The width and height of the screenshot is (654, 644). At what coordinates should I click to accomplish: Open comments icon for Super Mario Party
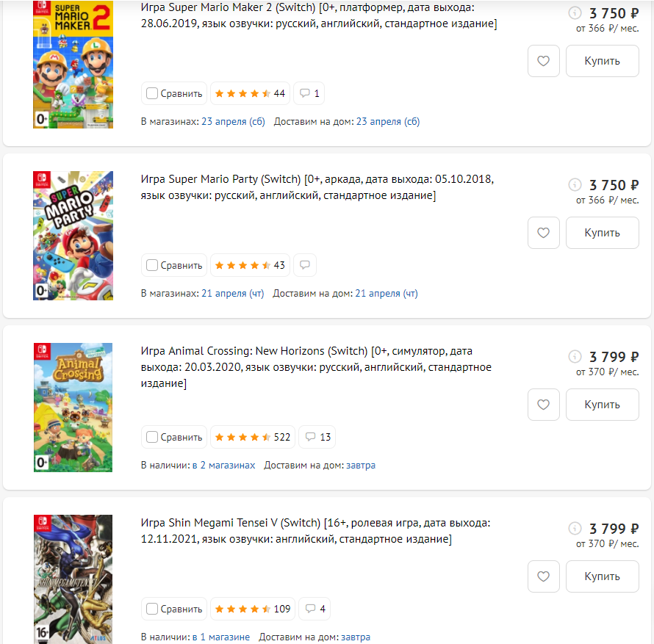[305, 265]
